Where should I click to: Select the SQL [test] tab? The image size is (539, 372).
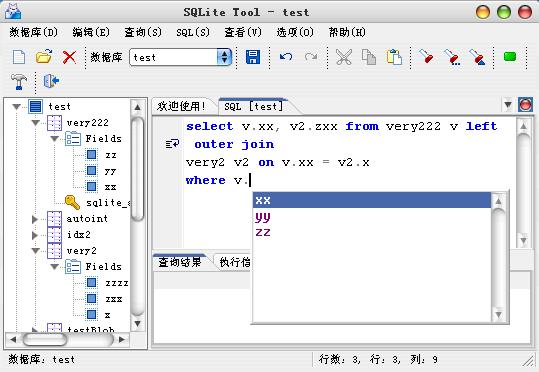tap(254, 106)
